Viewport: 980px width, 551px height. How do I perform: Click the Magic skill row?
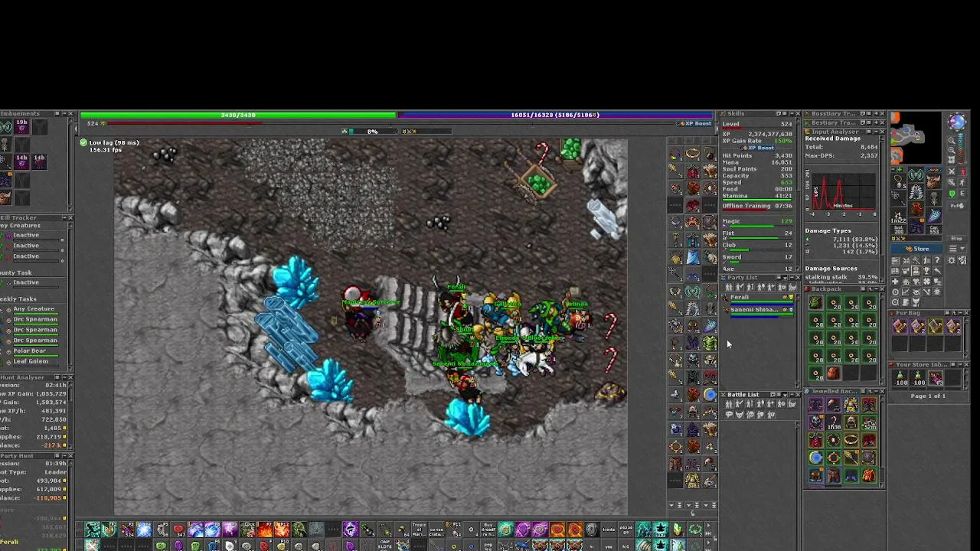click(x=758, y=223)
